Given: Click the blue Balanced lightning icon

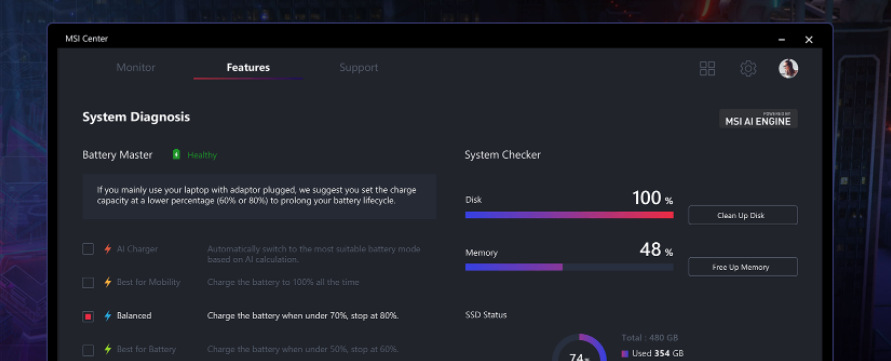Looking at the screenshot, I should 107,316.
